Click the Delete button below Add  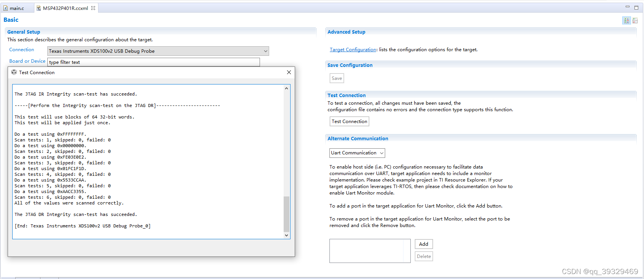point(424,256)
